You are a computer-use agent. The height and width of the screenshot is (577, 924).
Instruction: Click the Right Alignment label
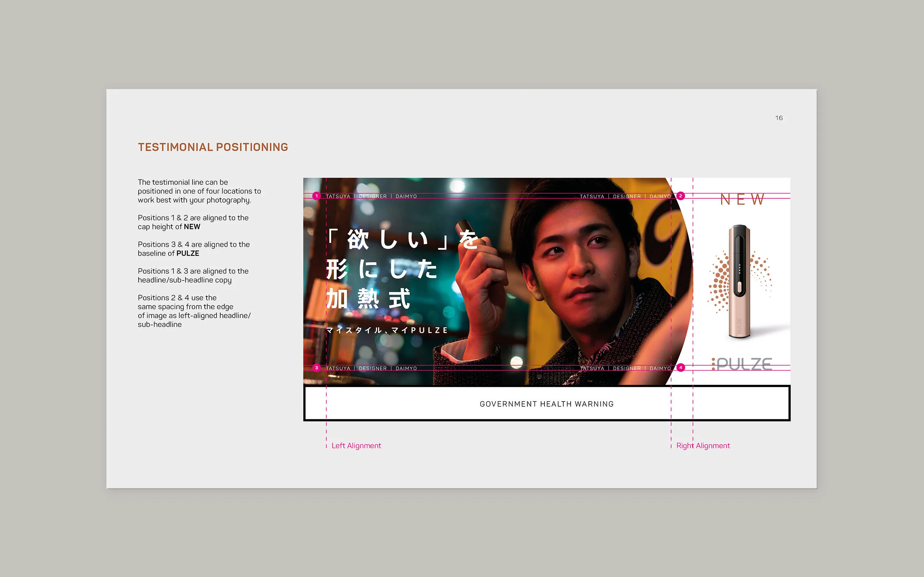(703, 446)
